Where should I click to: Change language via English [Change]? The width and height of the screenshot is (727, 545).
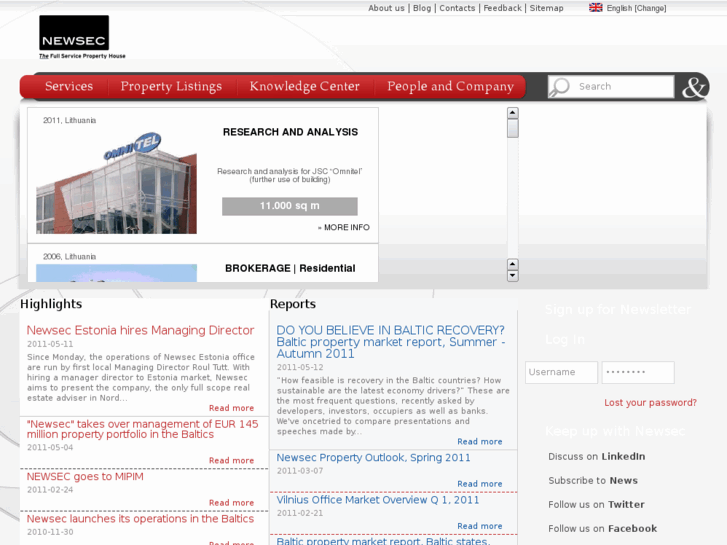[636, 8]
